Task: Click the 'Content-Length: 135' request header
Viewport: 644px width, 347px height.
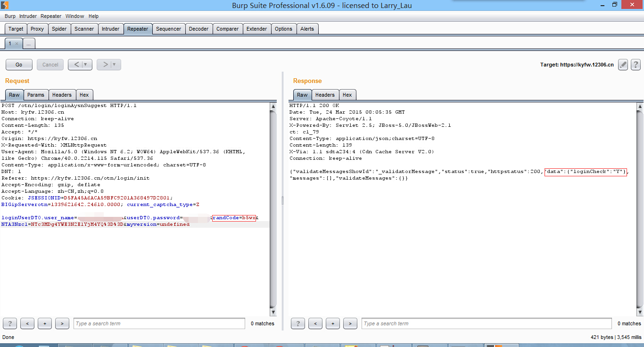Action: coord(33,125)
